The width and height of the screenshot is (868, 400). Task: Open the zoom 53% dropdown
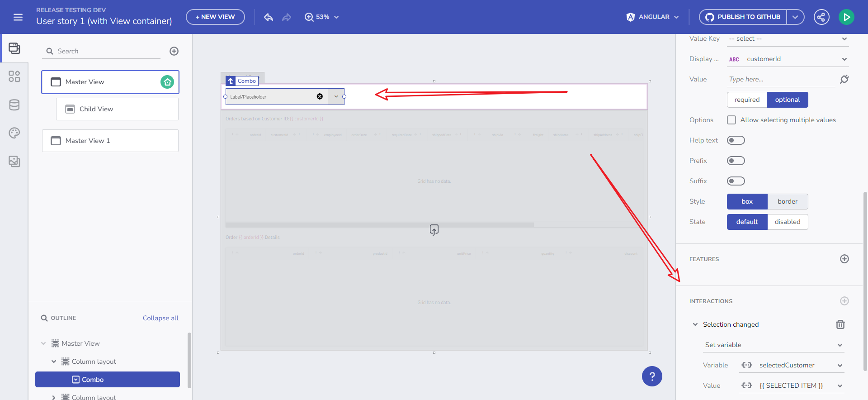point(322,17)
